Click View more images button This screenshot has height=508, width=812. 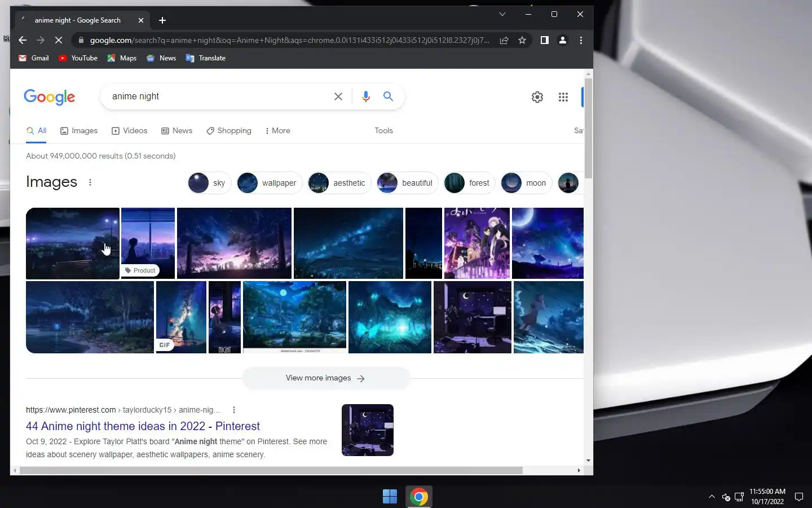click(x=326, y=378)
